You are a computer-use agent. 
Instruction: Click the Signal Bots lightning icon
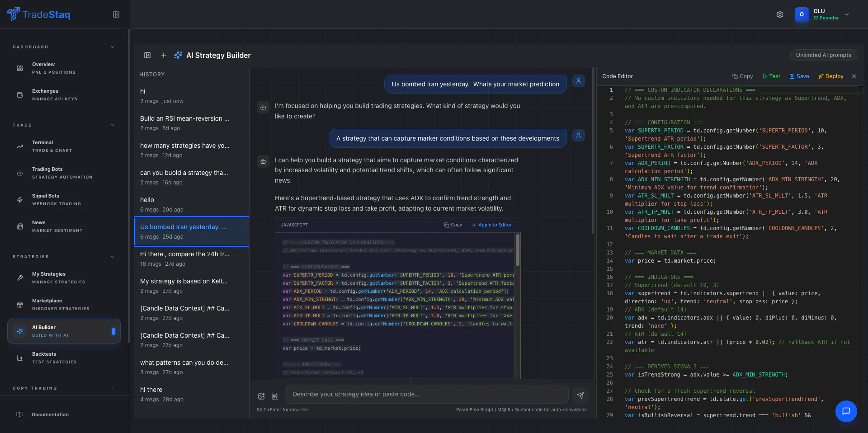(20, 200)
